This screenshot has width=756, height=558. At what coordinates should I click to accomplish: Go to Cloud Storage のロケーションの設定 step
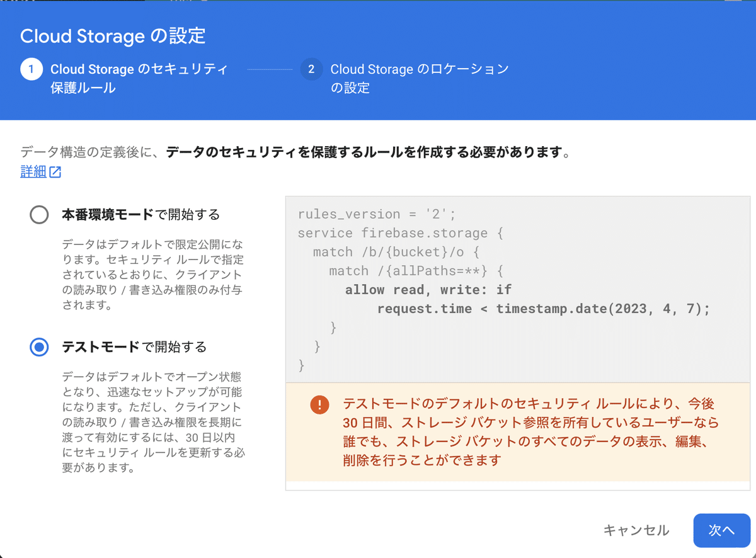(419, 78)
